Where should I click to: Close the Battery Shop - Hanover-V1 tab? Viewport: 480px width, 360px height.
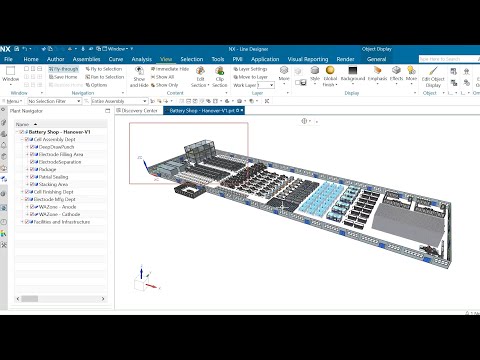coord(242,110)
